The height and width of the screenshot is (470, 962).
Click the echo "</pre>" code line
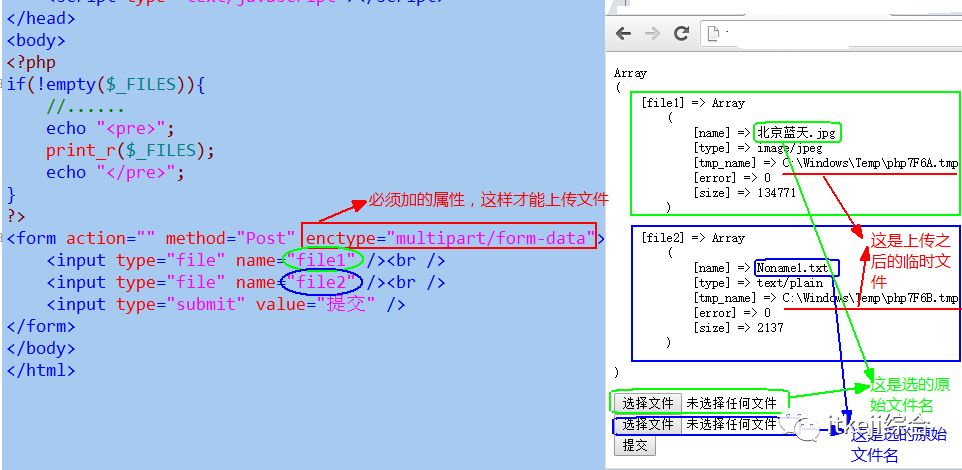[115, 172]
